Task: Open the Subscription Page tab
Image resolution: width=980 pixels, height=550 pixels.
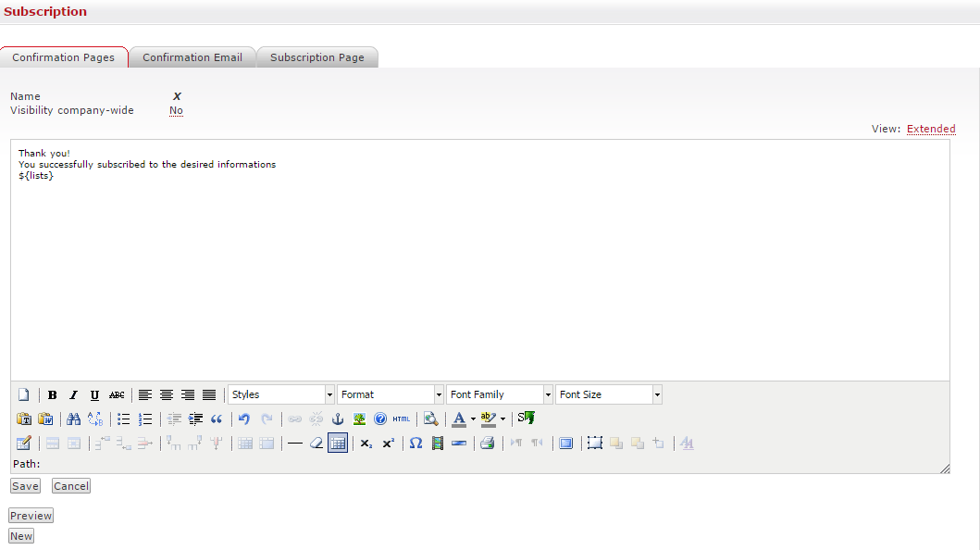Action: coord(317,57)
